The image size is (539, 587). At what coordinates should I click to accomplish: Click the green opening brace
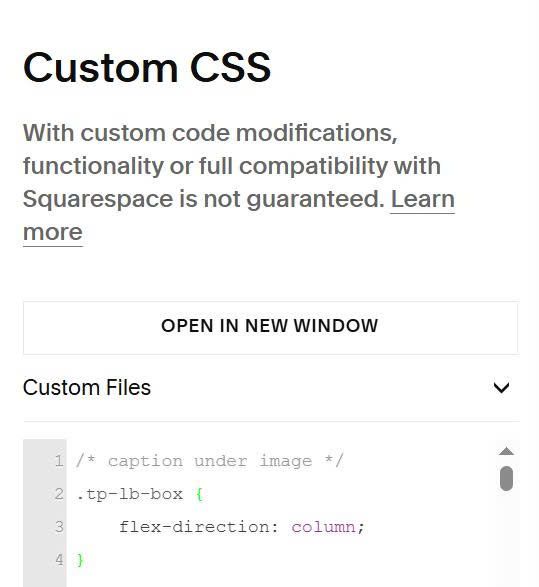(x=200, y=495)
